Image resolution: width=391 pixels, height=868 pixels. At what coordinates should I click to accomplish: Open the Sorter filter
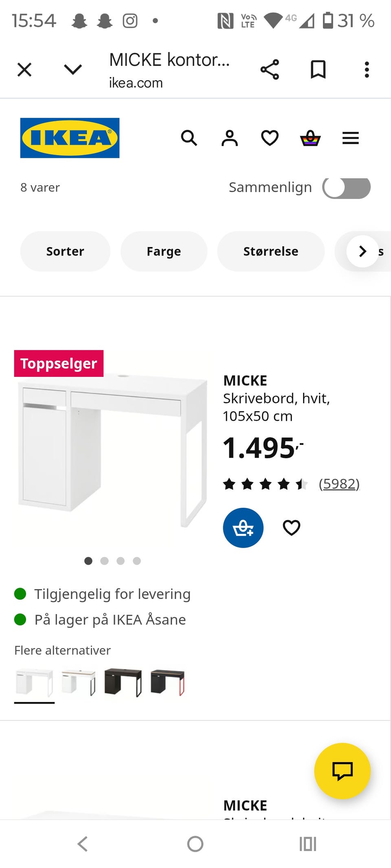click(65, 251)
